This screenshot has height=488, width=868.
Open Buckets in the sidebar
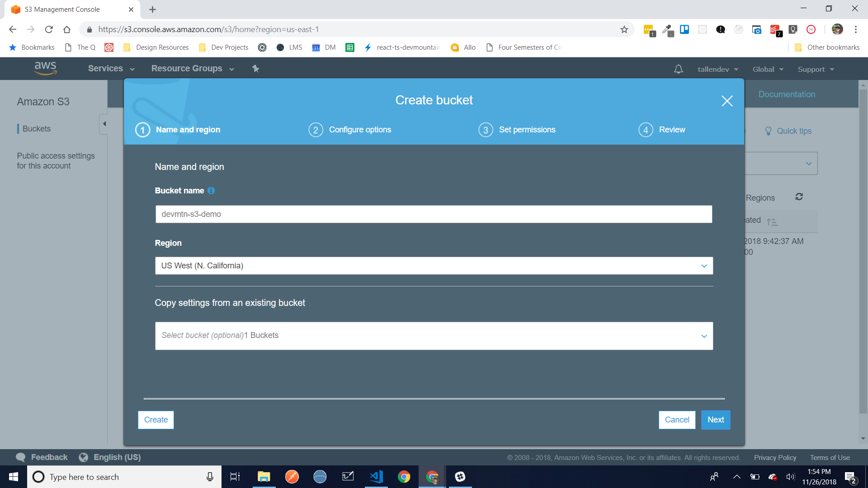tap(37, 129)
